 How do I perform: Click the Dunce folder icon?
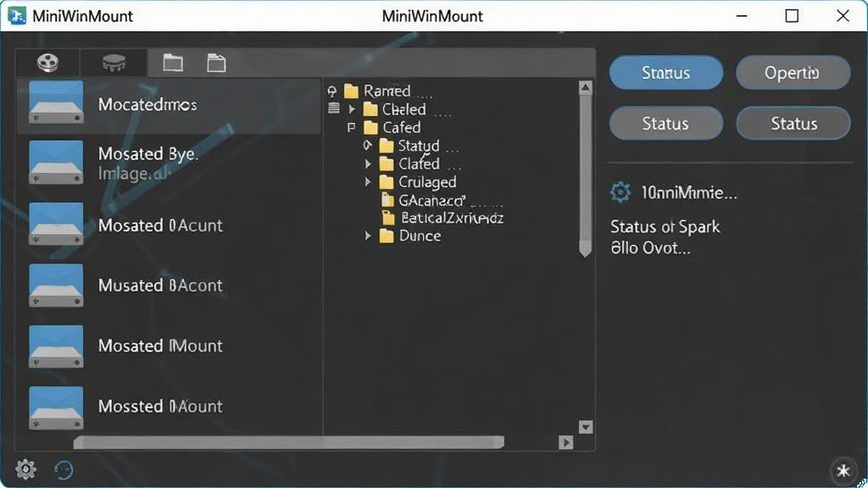pos(387,236)
